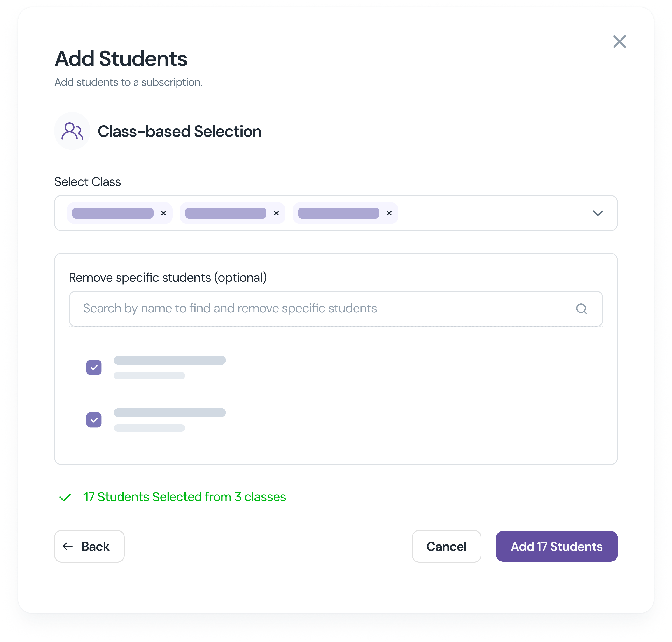This screenshot has height=642, width=672.
Task: Select the second class chip label
Action: coord(226,213)
